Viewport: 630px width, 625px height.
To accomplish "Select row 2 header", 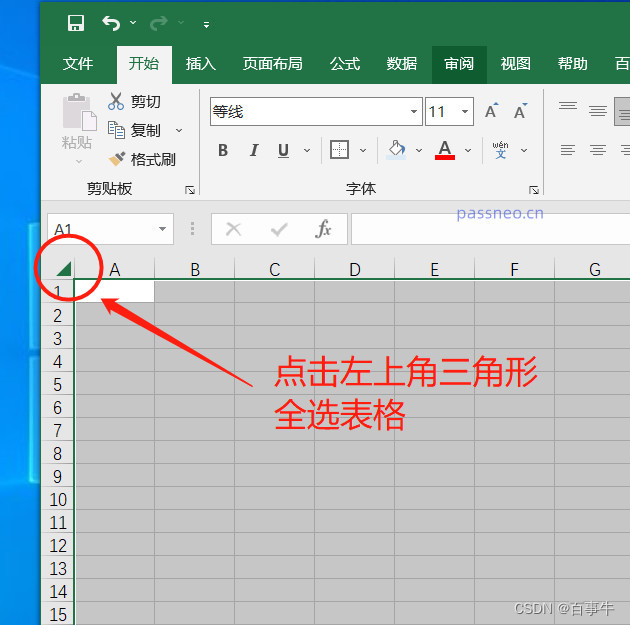I will tap(57, 316).
